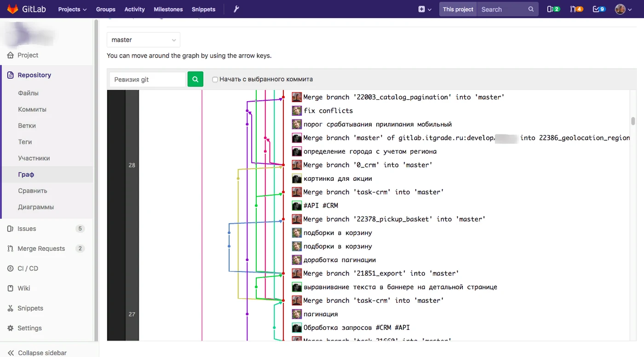The width and height of the screenshot is (644, 357).
Task: Click commit "Merge branch '21851_export' into 'master'"
Action: pyautogui.click(x=381, y=273)
